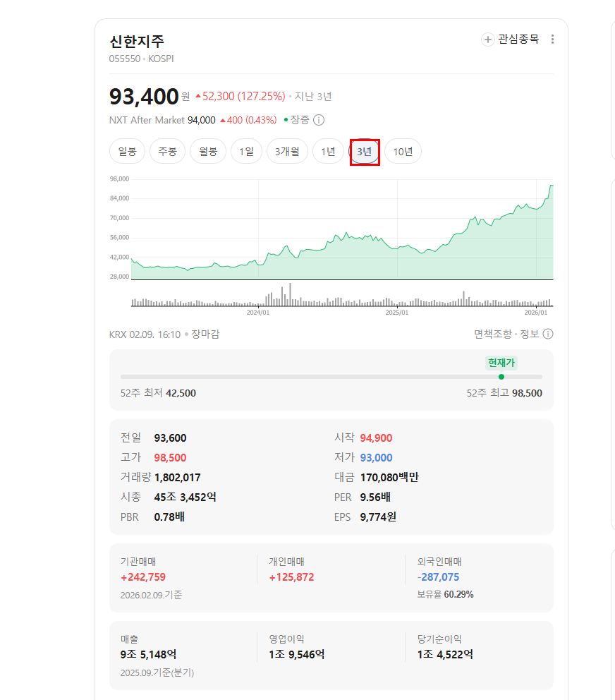This screenshot has height=700, width=615.
Task: Select the 주봉 chart tab
Action: [167, 151]
